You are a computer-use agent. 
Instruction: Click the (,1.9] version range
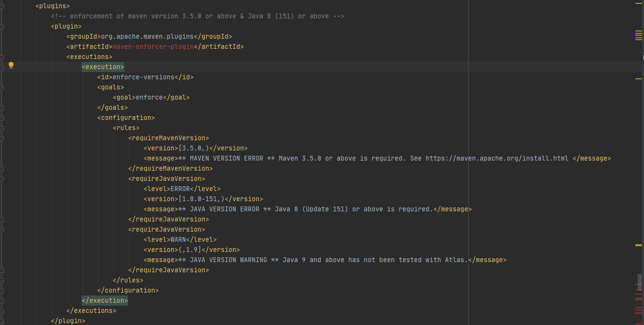(x=190, y=250)
